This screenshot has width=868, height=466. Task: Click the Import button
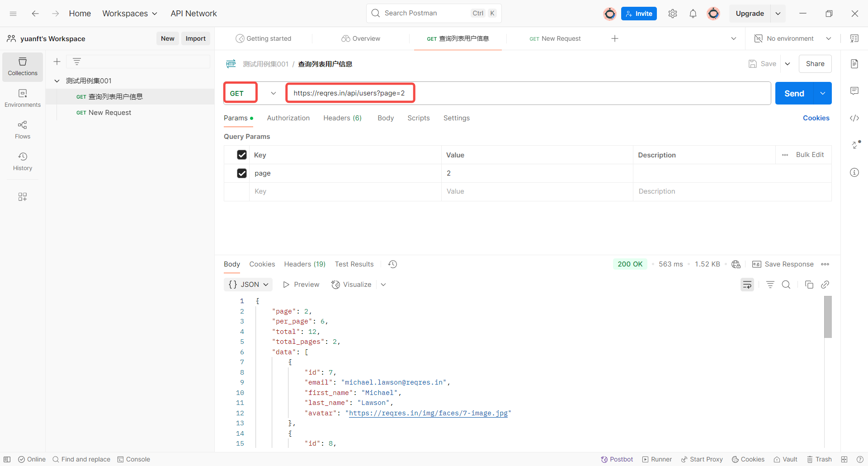(196, 38)
